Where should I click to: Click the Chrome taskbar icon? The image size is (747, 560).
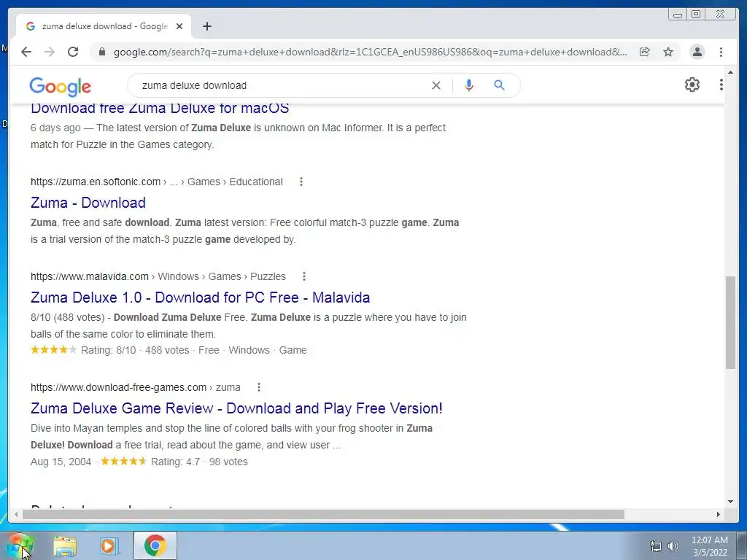(155, 545)
